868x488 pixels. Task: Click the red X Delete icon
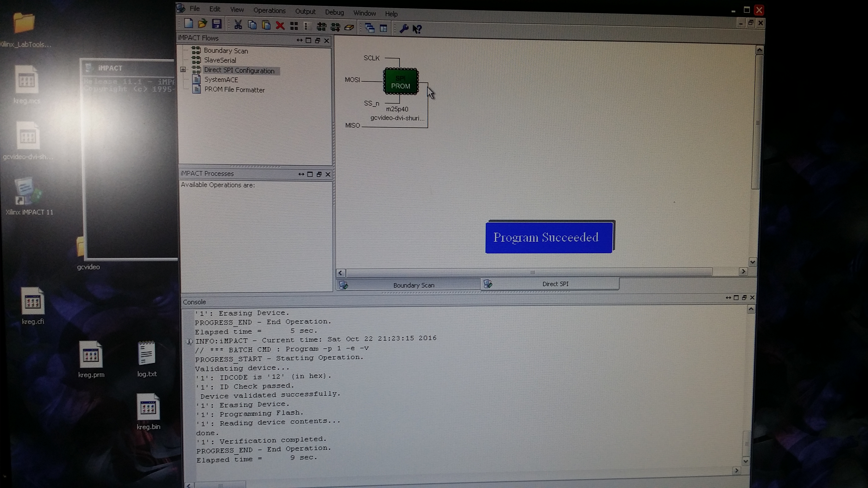coord(280,26)
